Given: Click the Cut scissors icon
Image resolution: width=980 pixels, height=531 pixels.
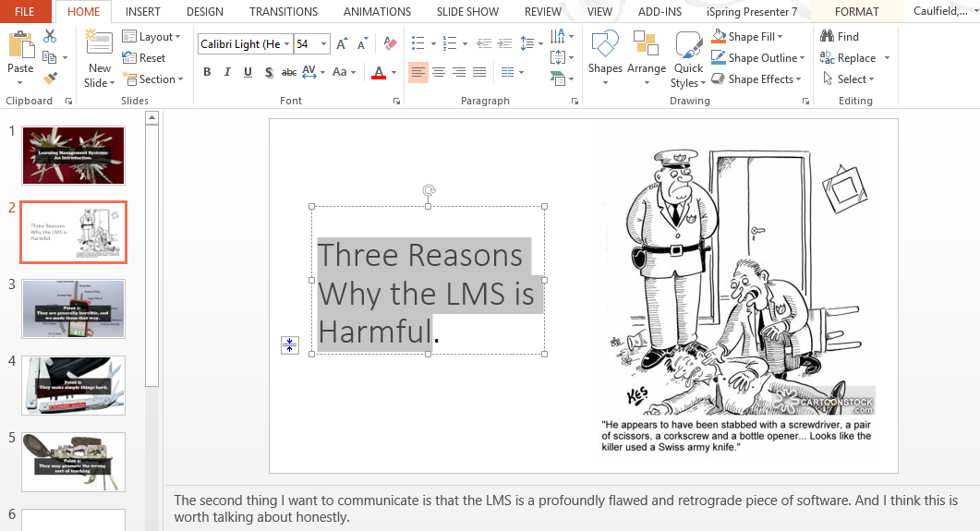Looking at the screenshot, I should click(50, 36).
